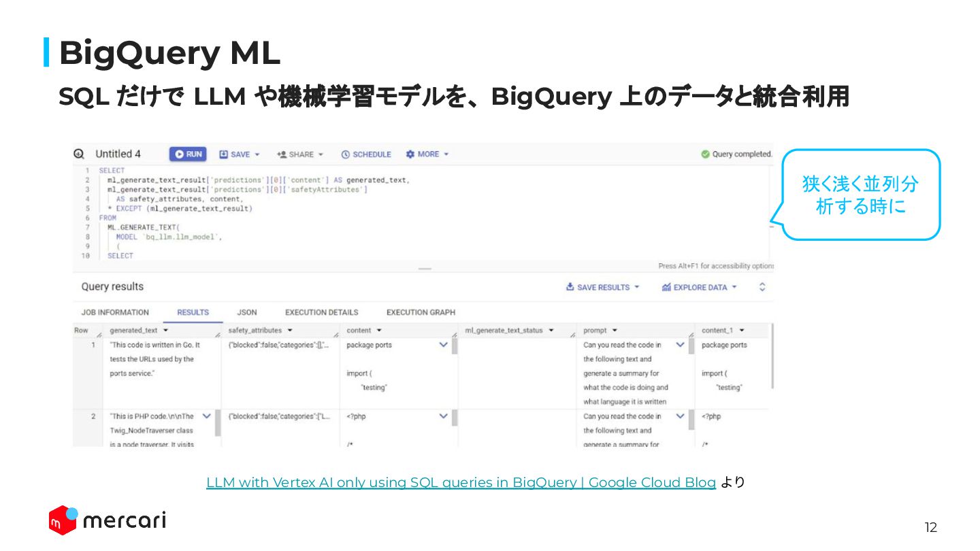This screenshot has height=551, width=980.
Task: Open the SAVE dropdown in query toolbar
Action: coord(240,154)
